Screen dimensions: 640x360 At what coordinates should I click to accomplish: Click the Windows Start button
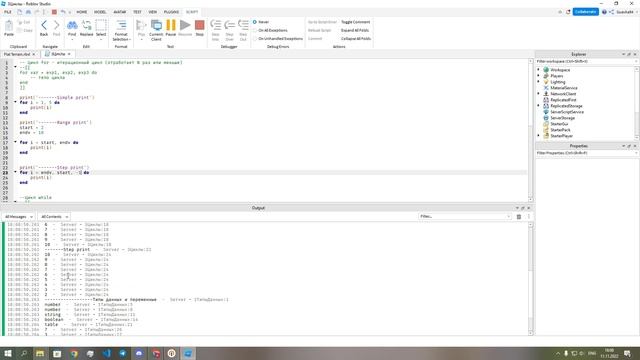tap(8, 353)
